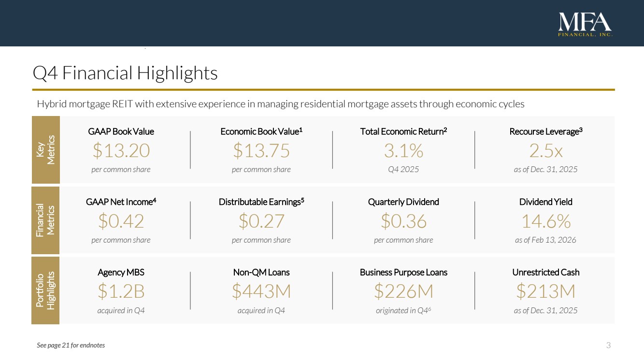
Task: Select the 3.1% Total Economic Return value
Action: coord(403,151)
